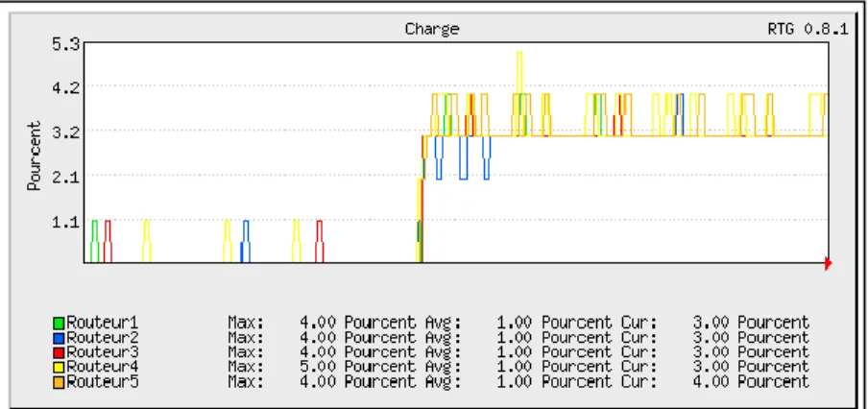Click the Charge graph title
The image size is (868, 409).
tap(432, 29)
